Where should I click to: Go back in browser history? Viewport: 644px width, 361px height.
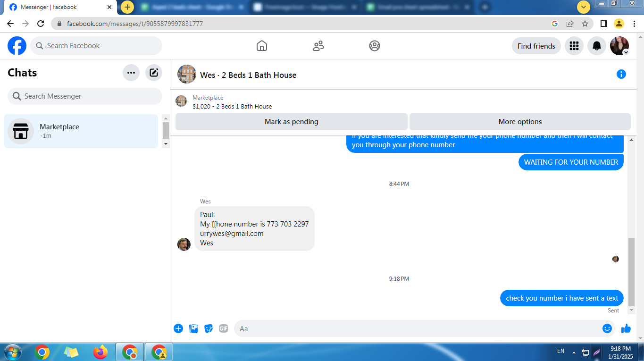pos(10,24)
